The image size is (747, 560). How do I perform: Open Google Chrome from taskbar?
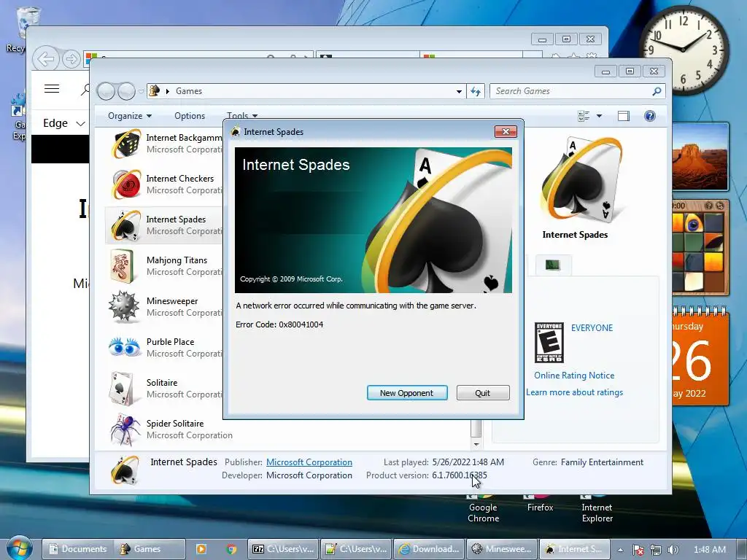231,549
